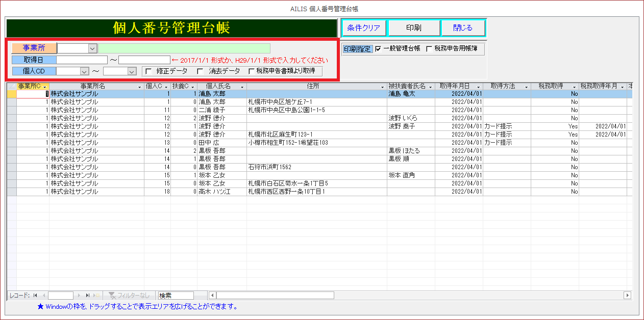The width and height of the screenshot is (644, 320).
Task: Go to first record navigation arrow
Action: [36, 295]
